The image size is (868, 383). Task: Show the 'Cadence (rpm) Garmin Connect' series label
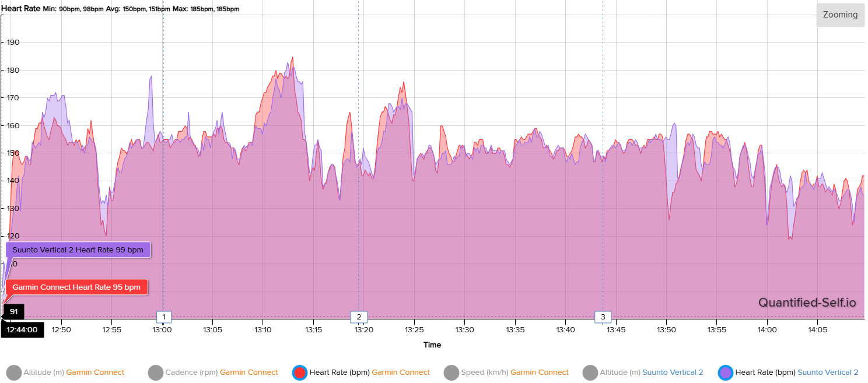(x=221, y=373)
